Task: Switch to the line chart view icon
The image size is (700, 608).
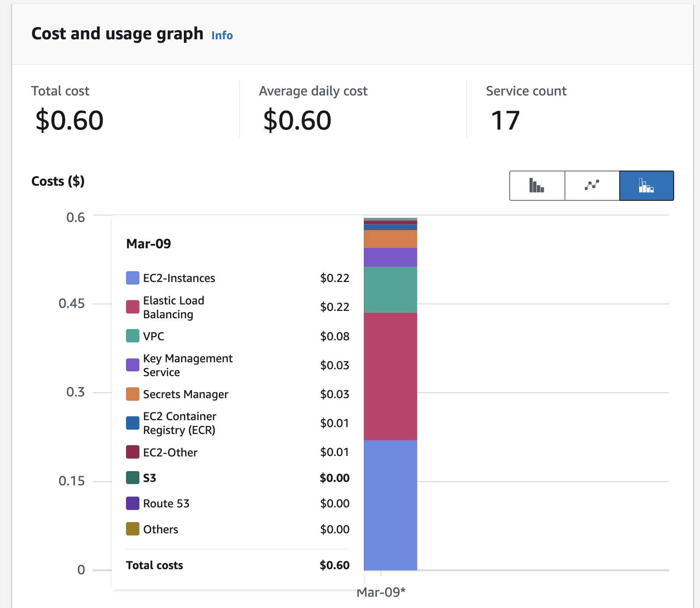Action: click(x=592, y=185)
